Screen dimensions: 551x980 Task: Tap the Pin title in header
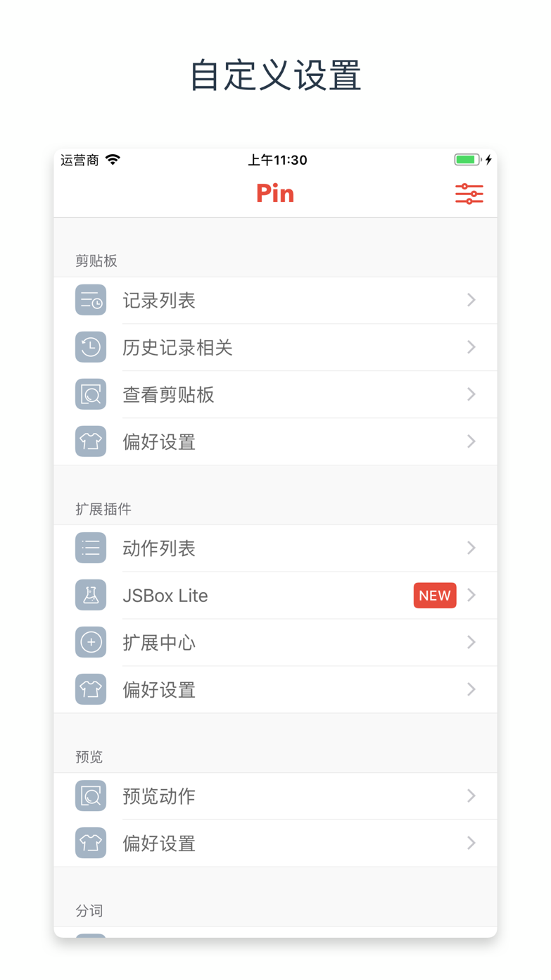click(275, 194)
